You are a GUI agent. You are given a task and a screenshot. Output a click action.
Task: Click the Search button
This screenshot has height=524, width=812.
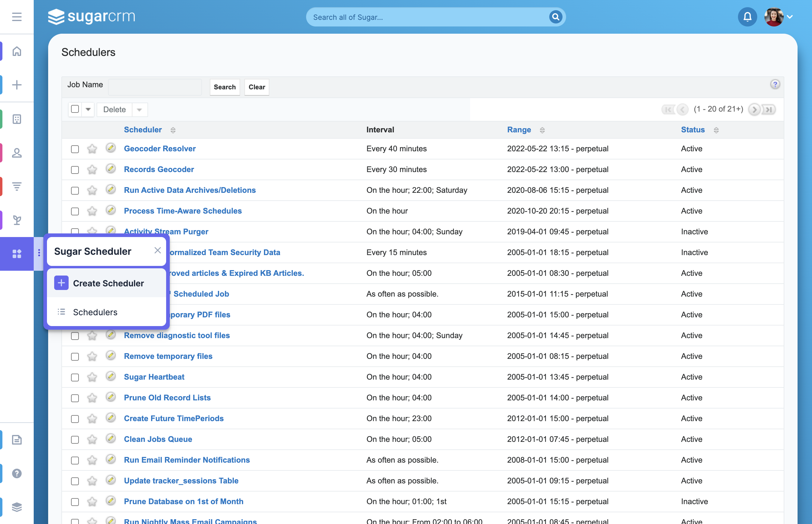225,87
